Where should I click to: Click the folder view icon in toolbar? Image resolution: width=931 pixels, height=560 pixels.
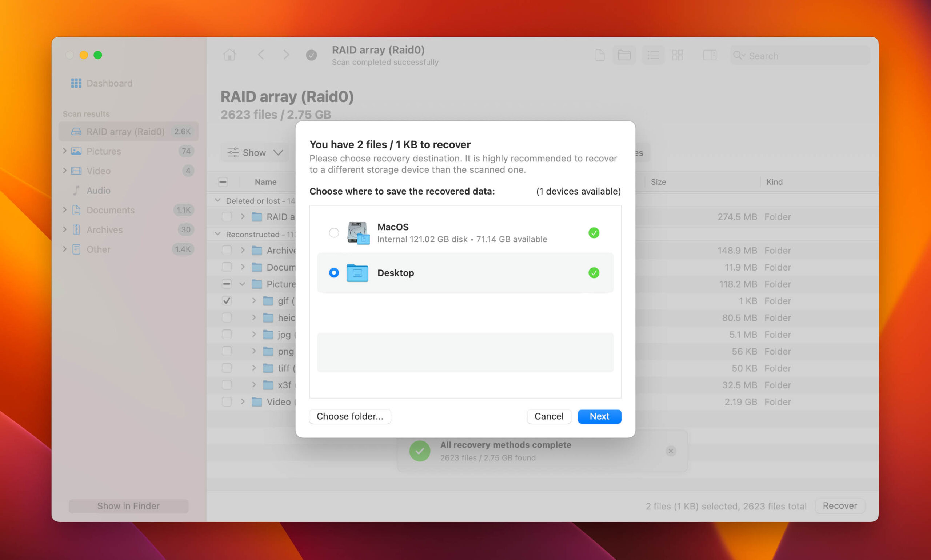pos(624,55)
